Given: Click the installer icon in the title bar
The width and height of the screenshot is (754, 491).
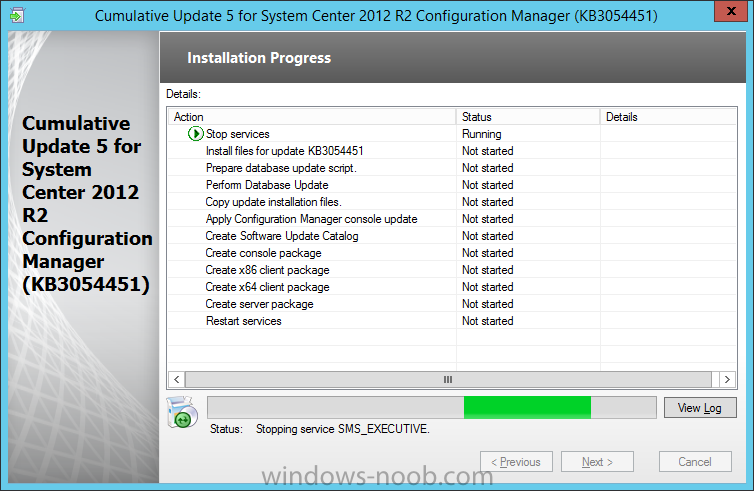Looking at the screenshot, I should 17,15.
